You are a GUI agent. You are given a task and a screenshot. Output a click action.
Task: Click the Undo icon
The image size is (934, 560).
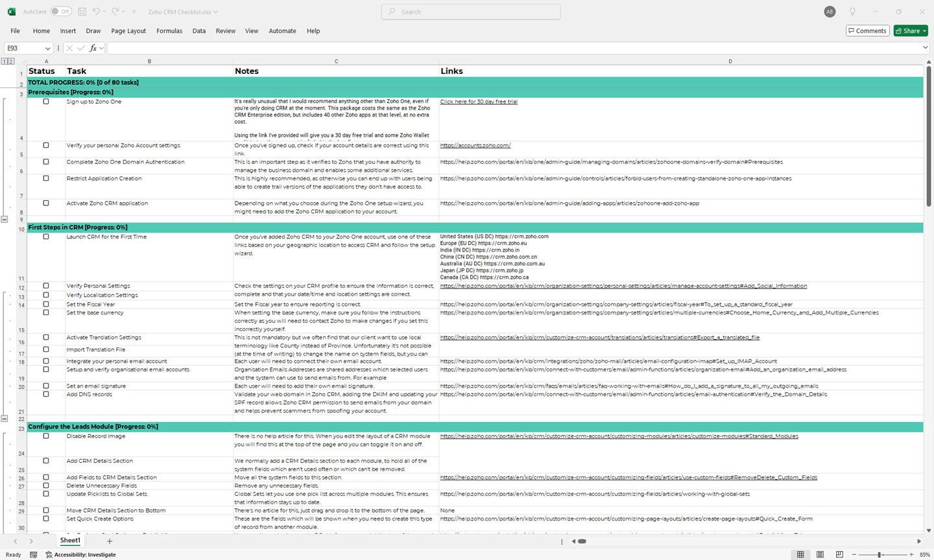[97, 11]
